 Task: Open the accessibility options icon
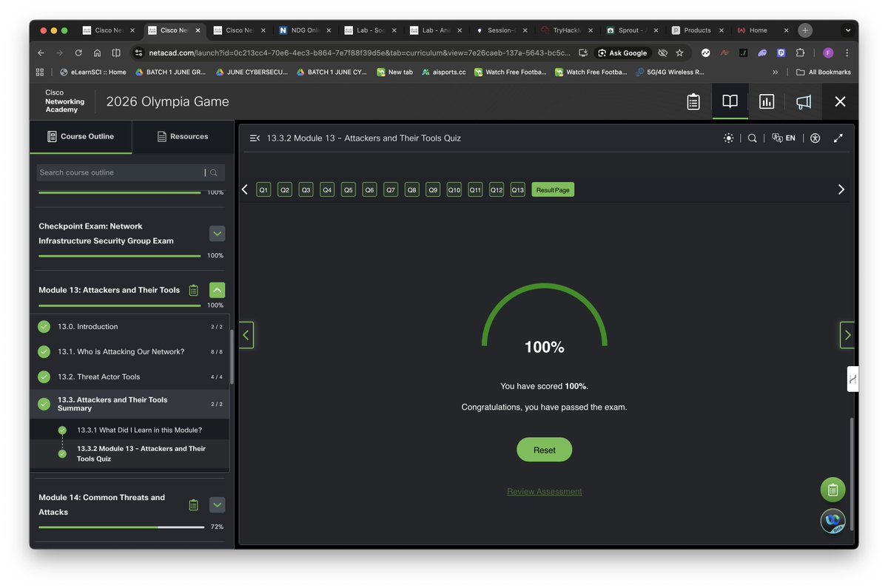pyautogui.click(x=815, y=138)
